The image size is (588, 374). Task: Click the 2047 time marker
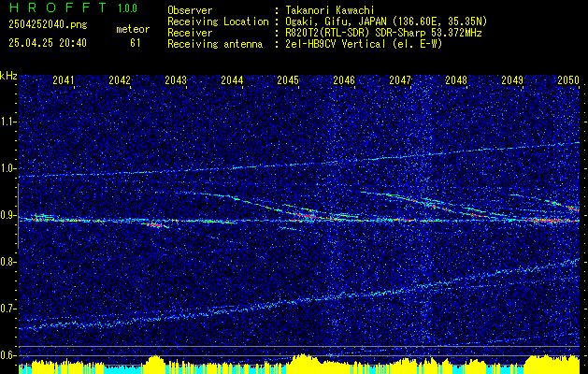click(x=400, y=79)
